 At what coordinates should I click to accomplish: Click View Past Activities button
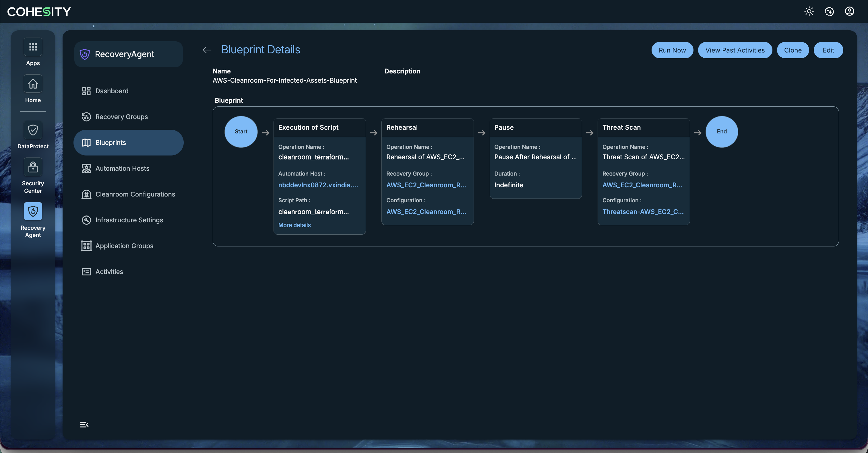(735, 50)
